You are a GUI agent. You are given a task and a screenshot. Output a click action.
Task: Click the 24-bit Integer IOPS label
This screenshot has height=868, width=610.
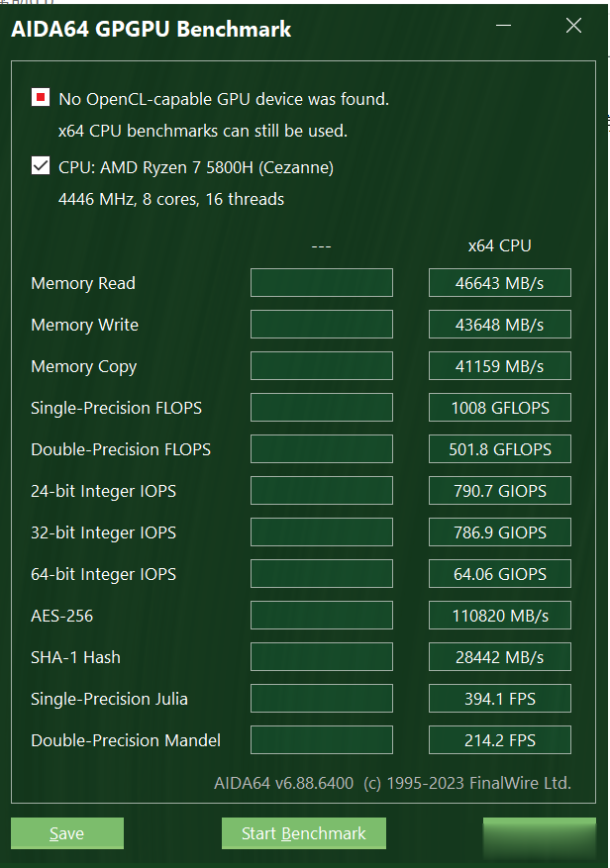(x=104, y=491)
